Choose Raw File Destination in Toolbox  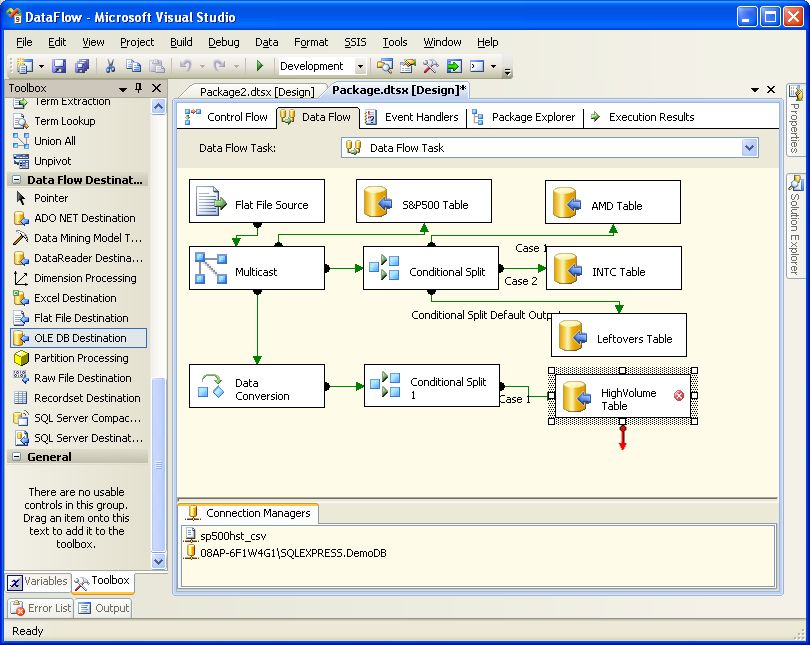(79, 378)
